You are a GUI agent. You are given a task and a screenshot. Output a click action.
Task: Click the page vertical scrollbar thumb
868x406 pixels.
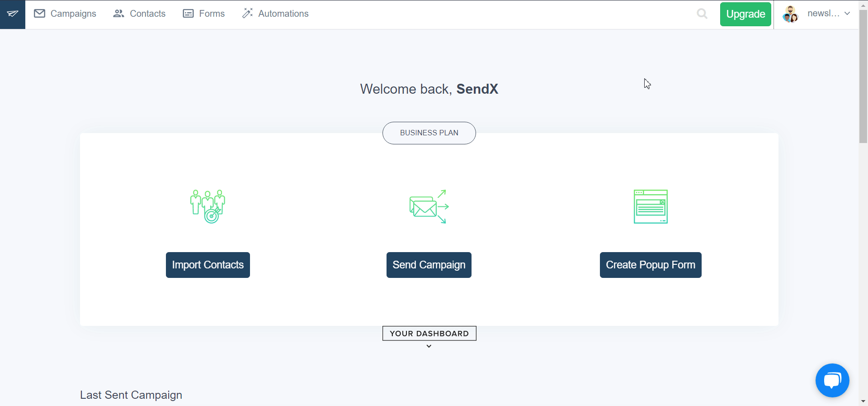(863, 77)
